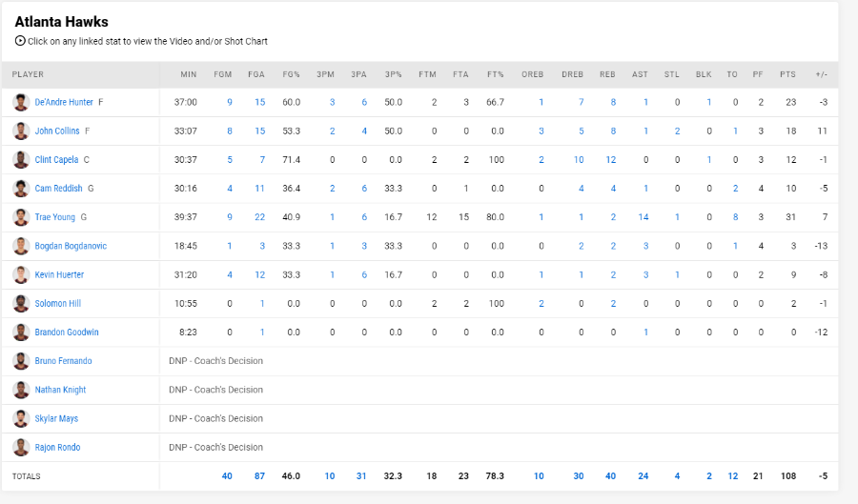Click the PLAYER column header

pyautogui.click(x=28, y=74)
